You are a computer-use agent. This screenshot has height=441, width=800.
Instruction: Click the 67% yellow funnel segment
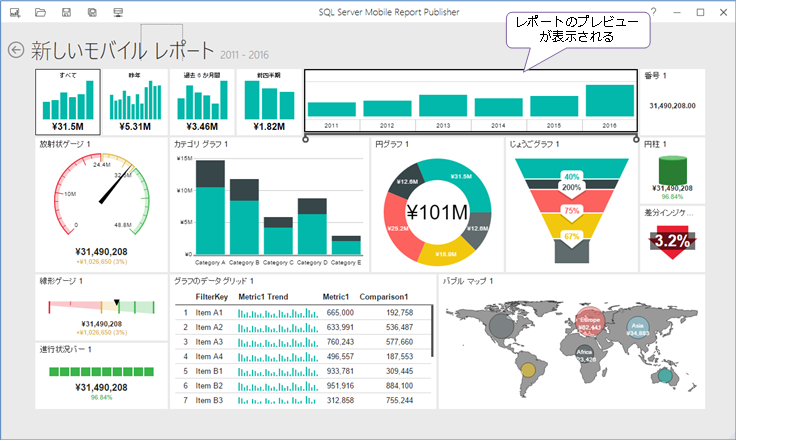571,227
